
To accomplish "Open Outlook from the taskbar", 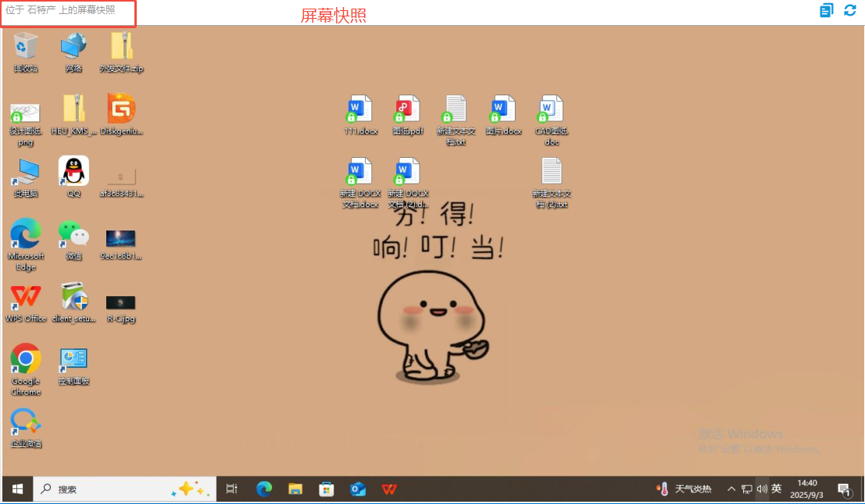I will pos(358,489).
